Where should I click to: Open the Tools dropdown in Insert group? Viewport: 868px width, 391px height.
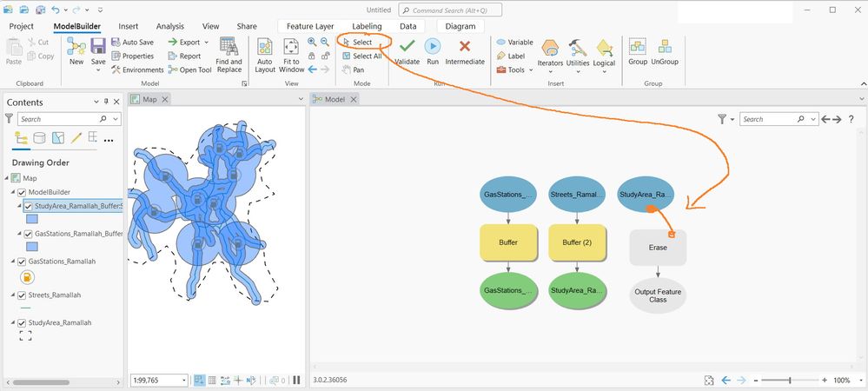point(530,70)
